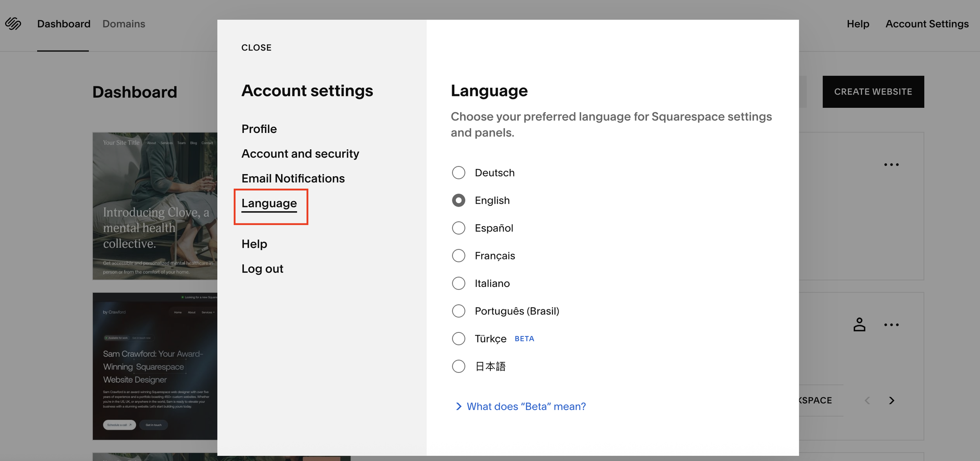Choose Français as preferred language

(458, 256)
